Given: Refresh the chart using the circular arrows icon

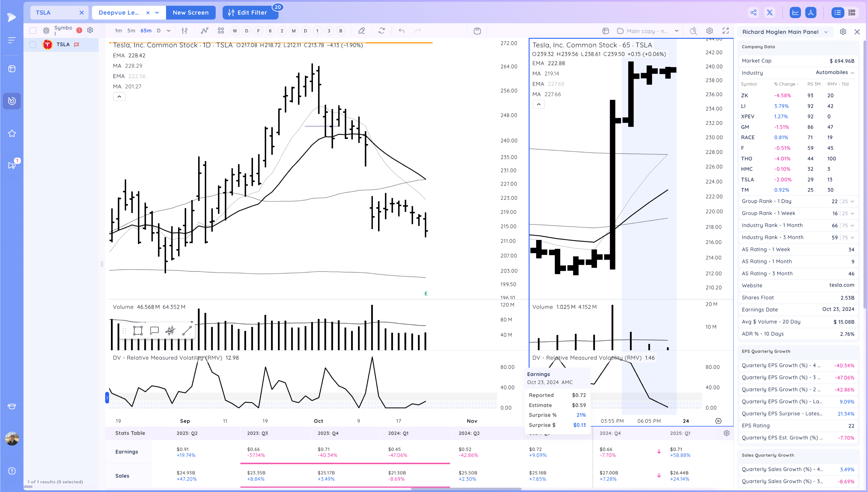Looking at the screenshot, I should click(381, 30).
